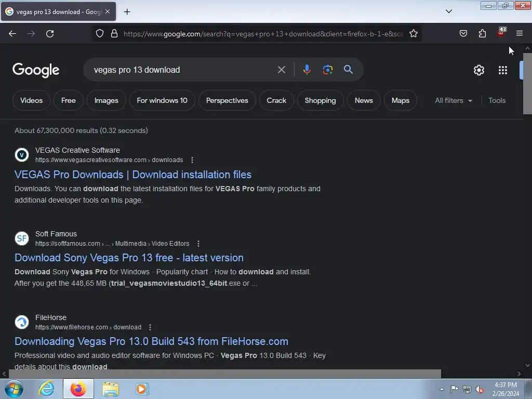Click the vertical page scrollbar thumb
The width and height of the screenshot is (532, 399).
(x=527, y=84)
